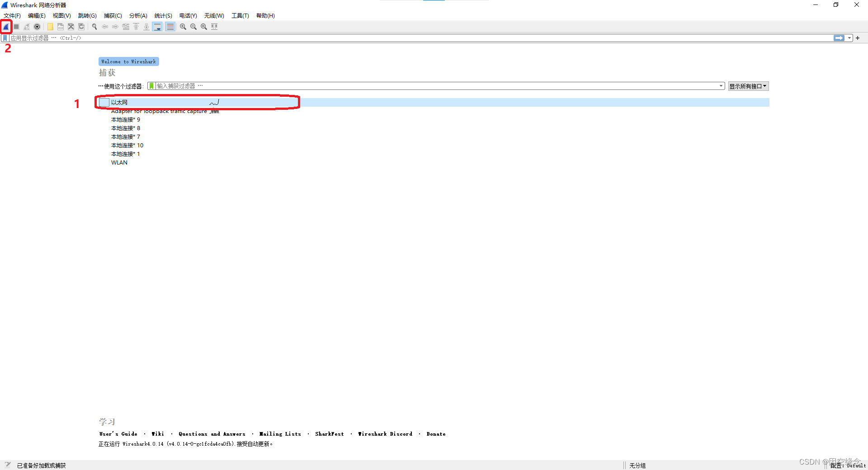Save the capture file icon
Viewport: 868px width, 470px height.
pyautogui.click(x=61, y=27)
